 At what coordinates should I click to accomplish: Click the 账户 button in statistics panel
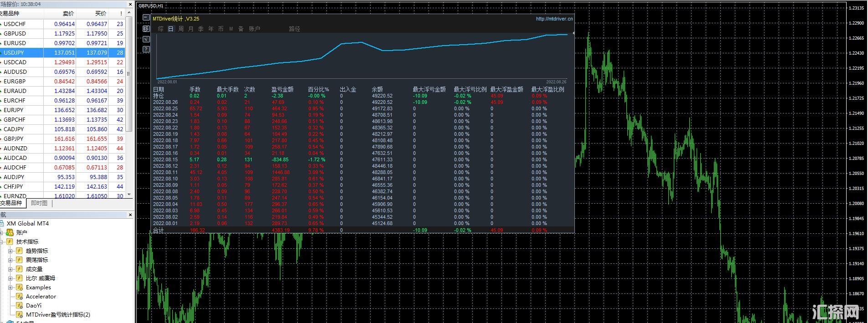[x=254, y=29]
